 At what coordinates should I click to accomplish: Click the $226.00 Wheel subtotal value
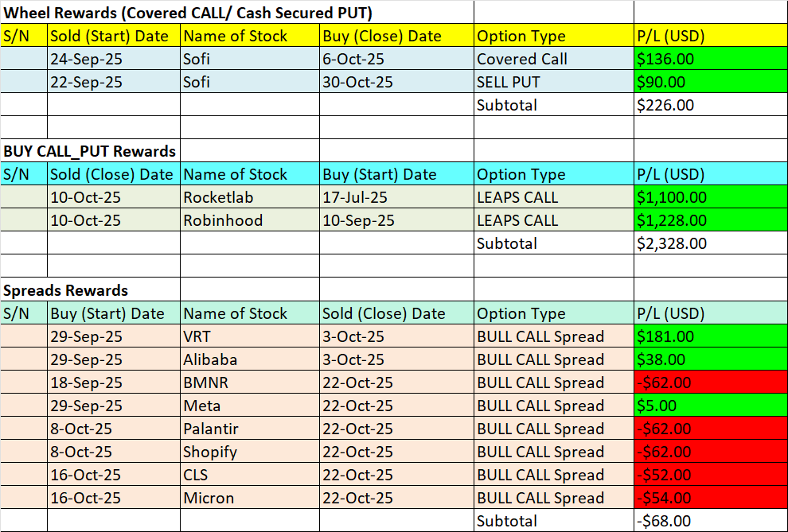[710, 105]
